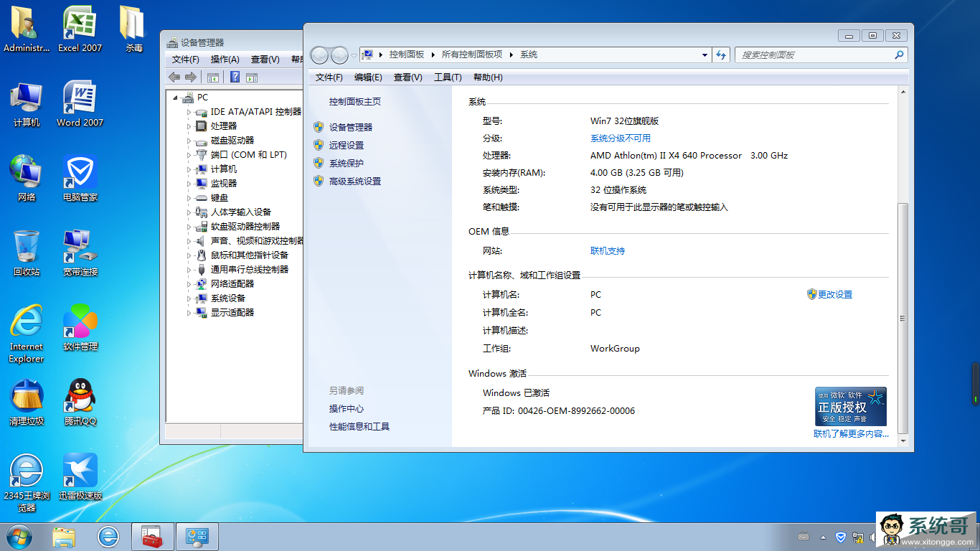Screen dimensions: 980x551
Task: Click 控制面板主页 link
Action: click(355, 102)
